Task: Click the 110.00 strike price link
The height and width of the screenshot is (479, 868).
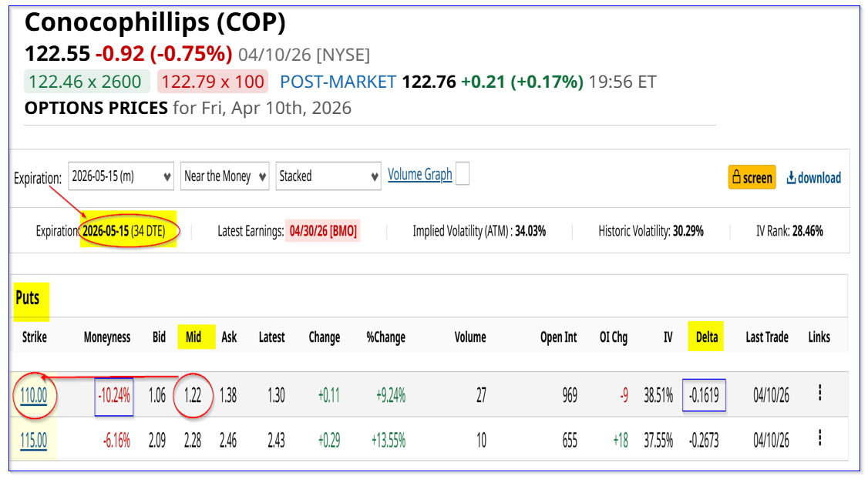Action: 33,396
